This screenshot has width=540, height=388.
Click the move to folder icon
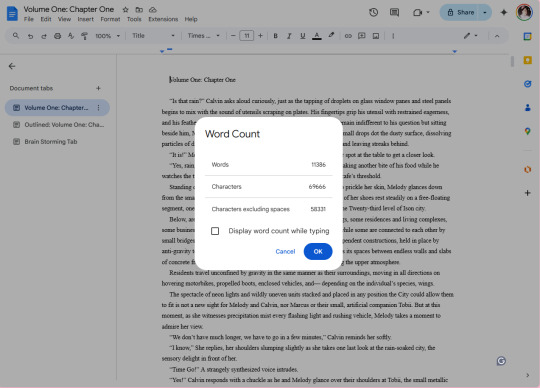pos(139,10)
